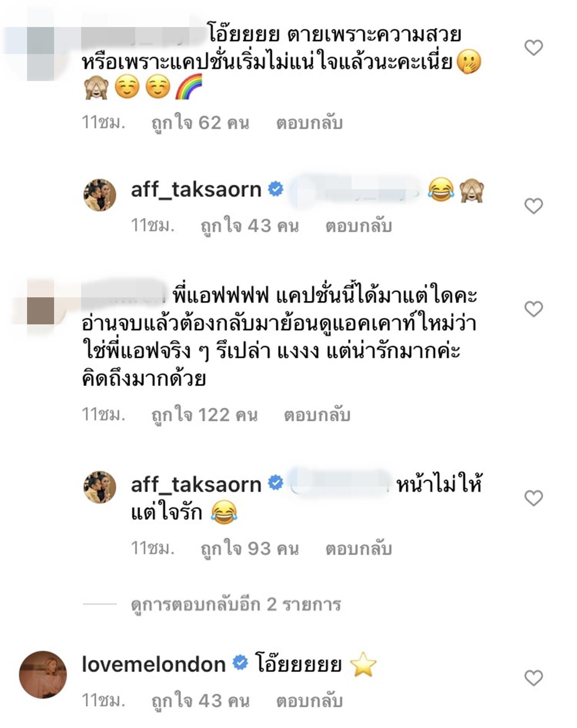Like lovemelondon's comment
577x728 pixels.
[x=534, y=678]
